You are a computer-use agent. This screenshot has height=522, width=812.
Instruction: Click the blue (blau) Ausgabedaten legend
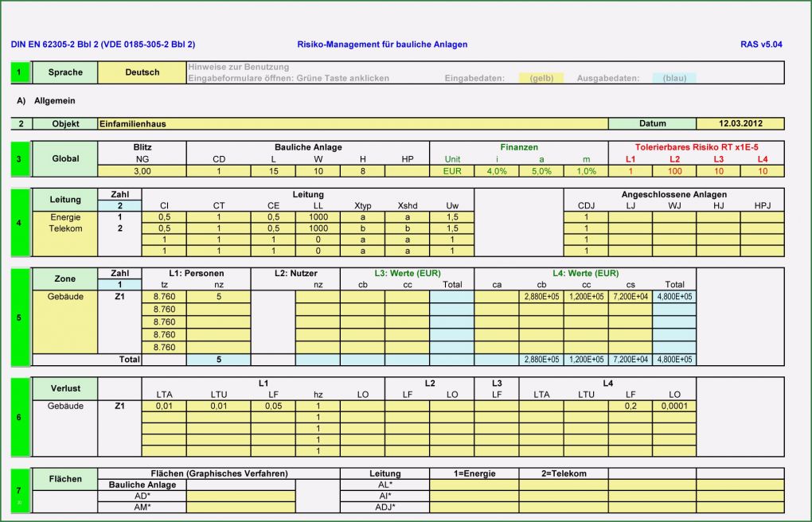click(x=675, y=78)
